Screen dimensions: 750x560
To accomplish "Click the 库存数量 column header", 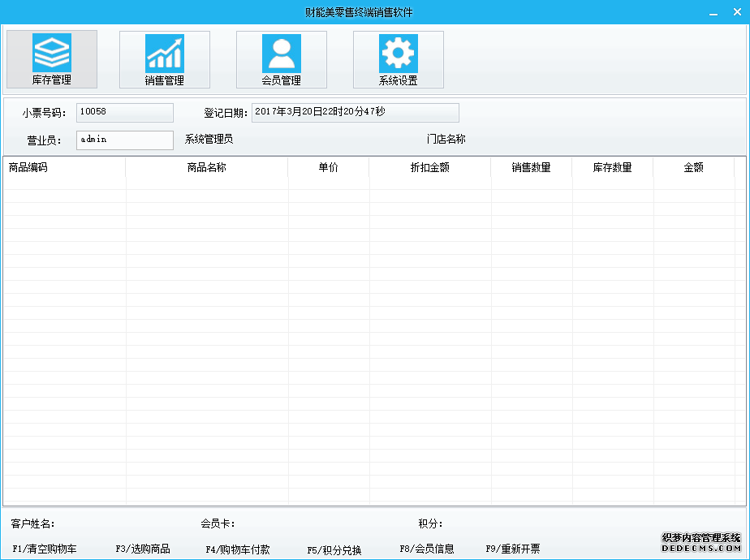I will [612, 167].
